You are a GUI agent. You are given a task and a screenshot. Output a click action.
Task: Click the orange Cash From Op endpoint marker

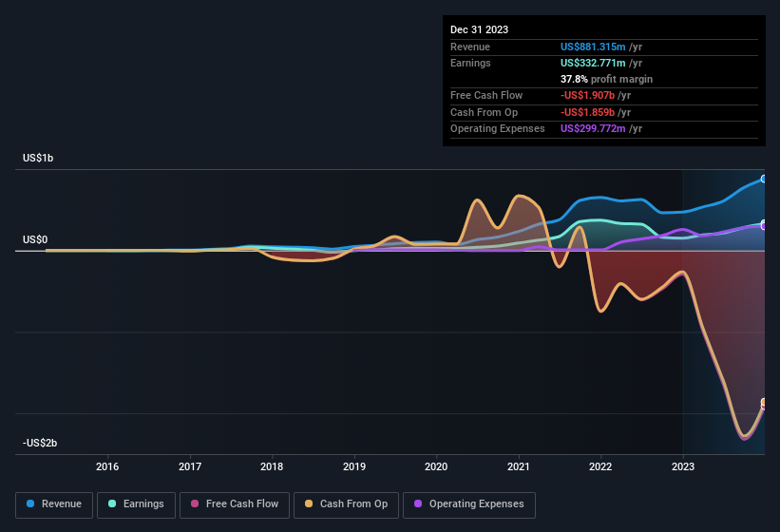[x=764, y=402]
